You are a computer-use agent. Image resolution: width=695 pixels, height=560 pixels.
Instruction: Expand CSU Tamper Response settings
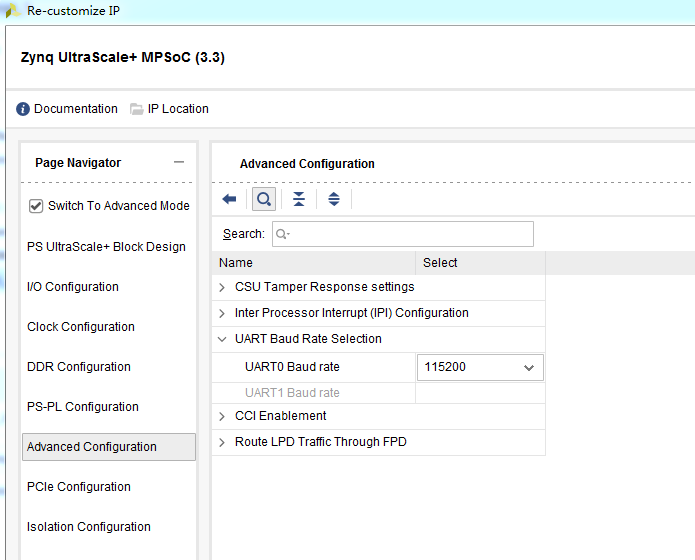[222, 287]
